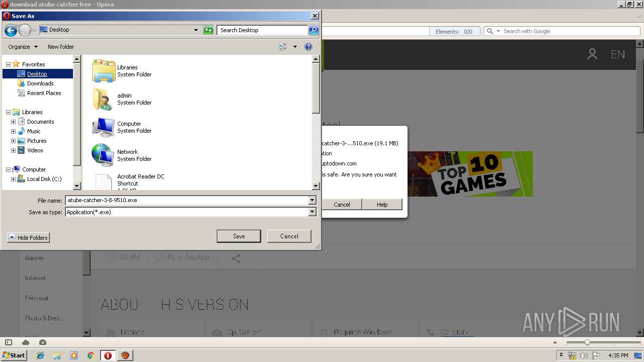This screenshot has width=644, height=362.
Task: Click the user account icon on webpage
Action: [592, 54]
